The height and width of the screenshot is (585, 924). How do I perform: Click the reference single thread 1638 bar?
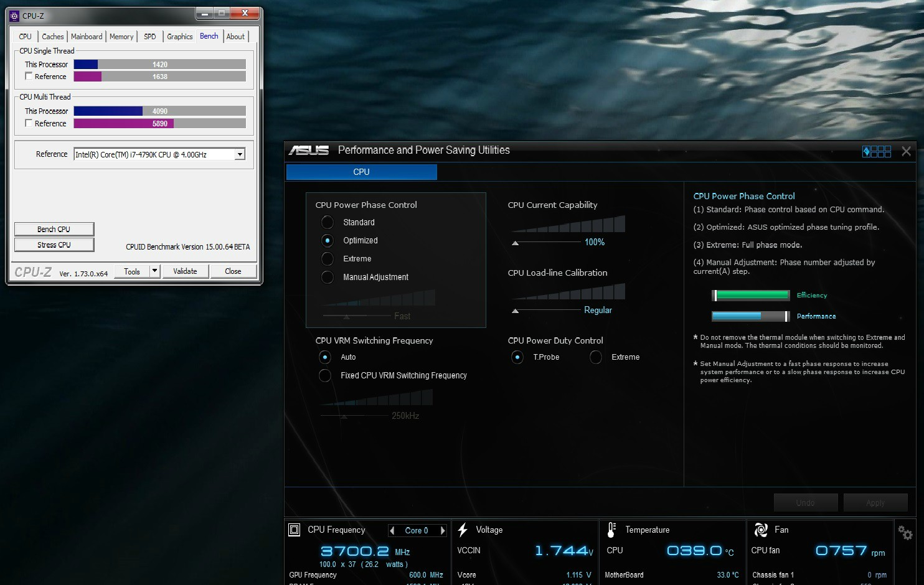[160, 77]
